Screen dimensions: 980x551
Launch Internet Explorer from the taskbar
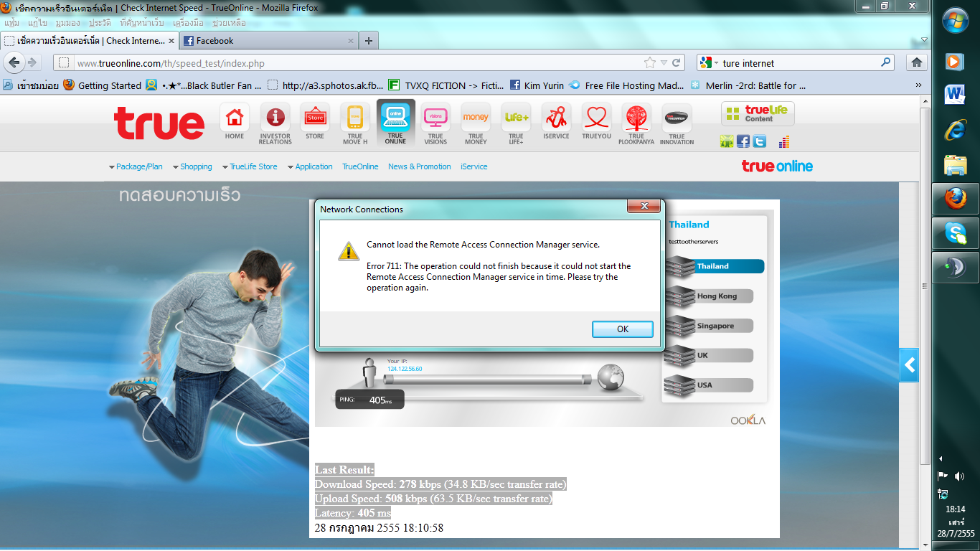[955, 130]
